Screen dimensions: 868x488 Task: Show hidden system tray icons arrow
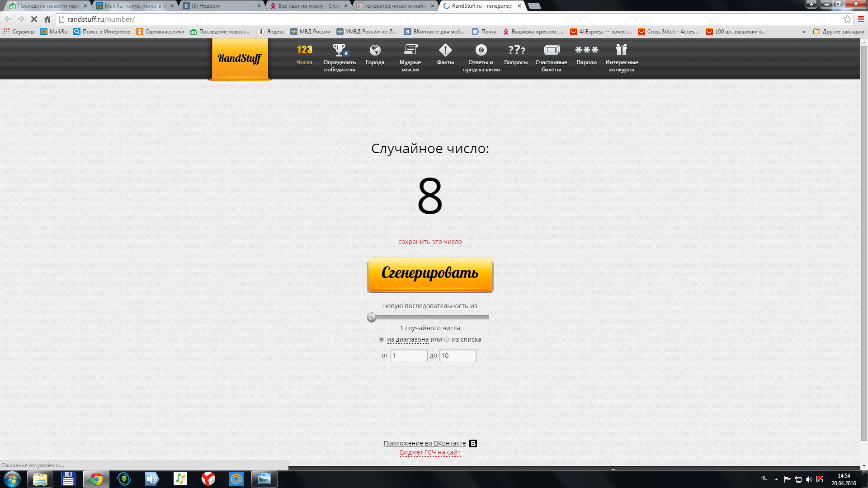tap(776, 479)
